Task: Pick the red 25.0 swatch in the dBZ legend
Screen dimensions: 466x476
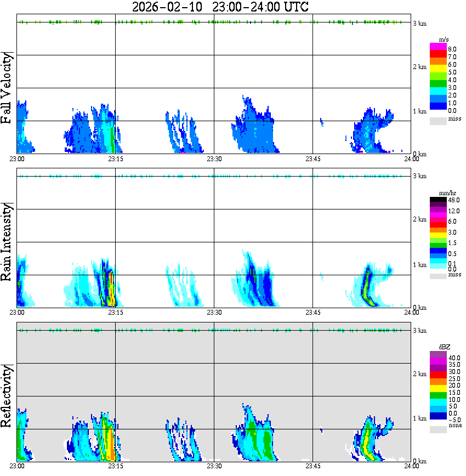Action: click(438, 375)
